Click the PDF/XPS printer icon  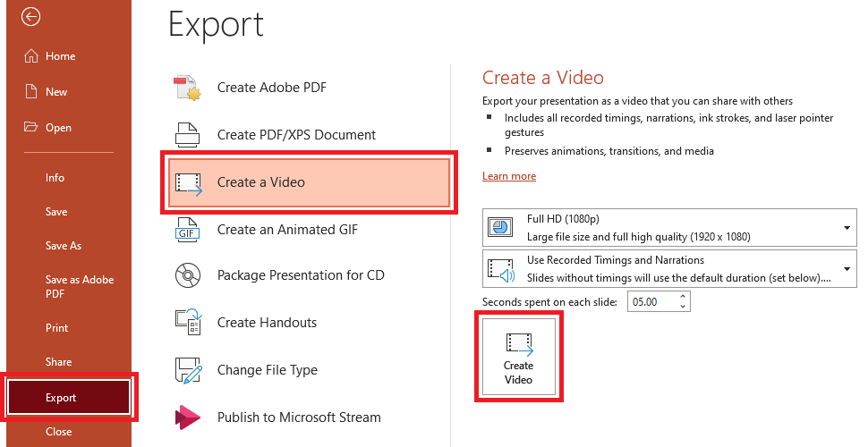187,134
